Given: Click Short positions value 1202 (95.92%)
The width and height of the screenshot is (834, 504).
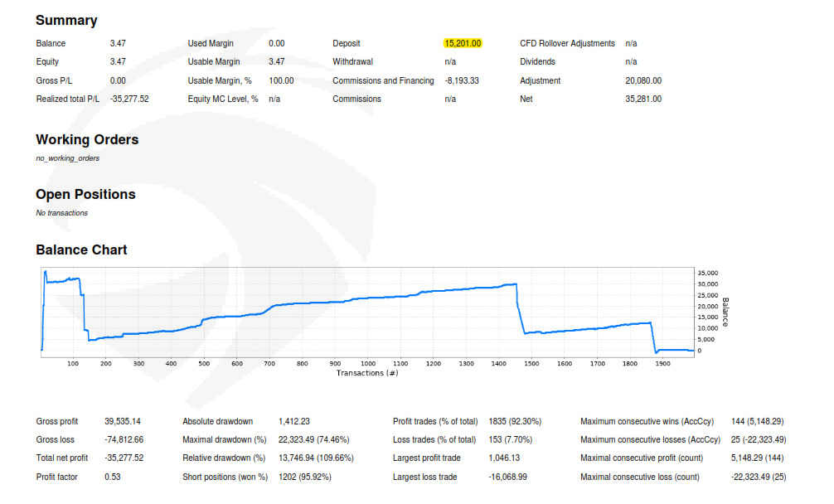Looking at the screenshot, I should (305, 477).
